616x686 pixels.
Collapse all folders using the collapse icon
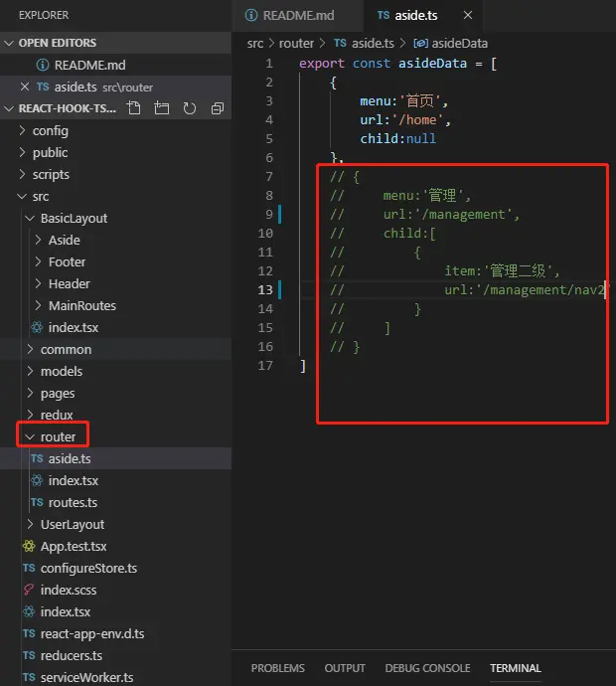pyautogui.click(x=218, y=108)
